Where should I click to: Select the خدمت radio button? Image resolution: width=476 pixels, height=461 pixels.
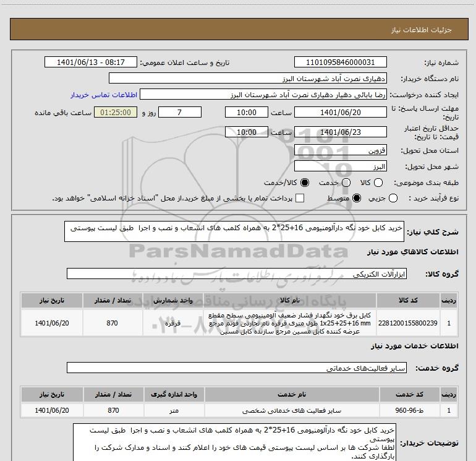[x=346, y=183]
